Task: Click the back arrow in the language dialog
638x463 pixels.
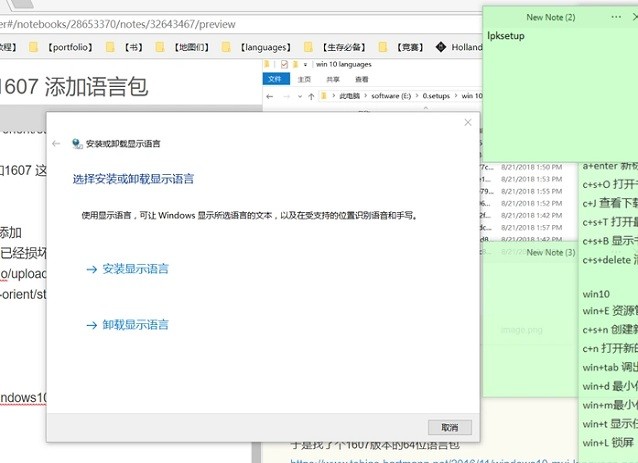Action: point(56,144)
